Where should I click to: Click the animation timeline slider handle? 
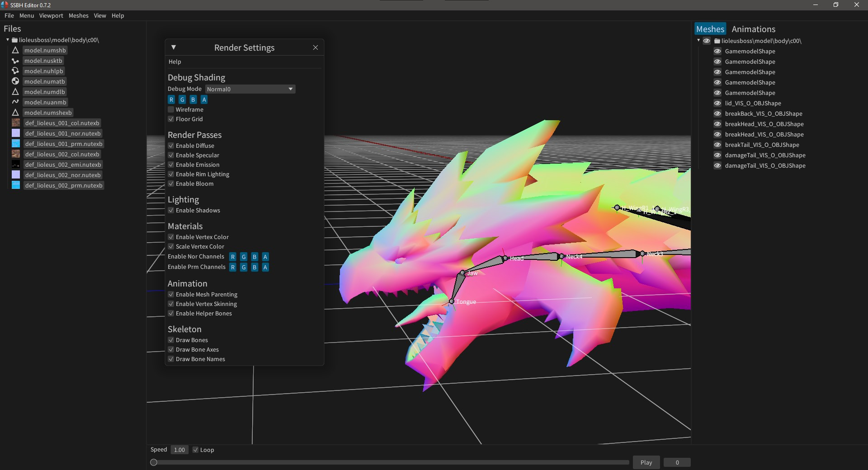(x=154, y=462)
